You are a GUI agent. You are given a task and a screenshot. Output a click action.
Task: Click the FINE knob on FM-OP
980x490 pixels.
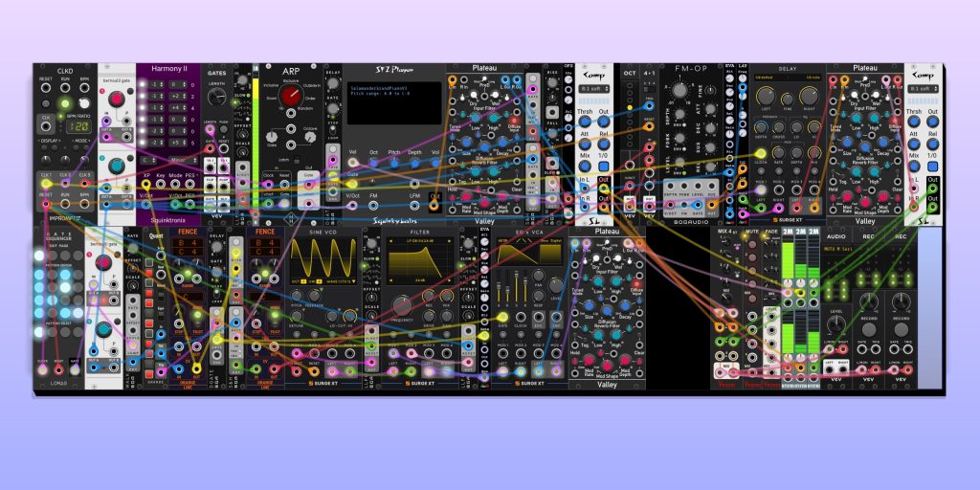(711, 92)
